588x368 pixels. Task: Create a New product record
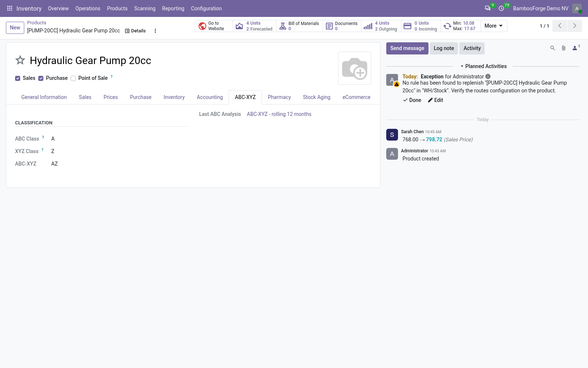[15, 28]
